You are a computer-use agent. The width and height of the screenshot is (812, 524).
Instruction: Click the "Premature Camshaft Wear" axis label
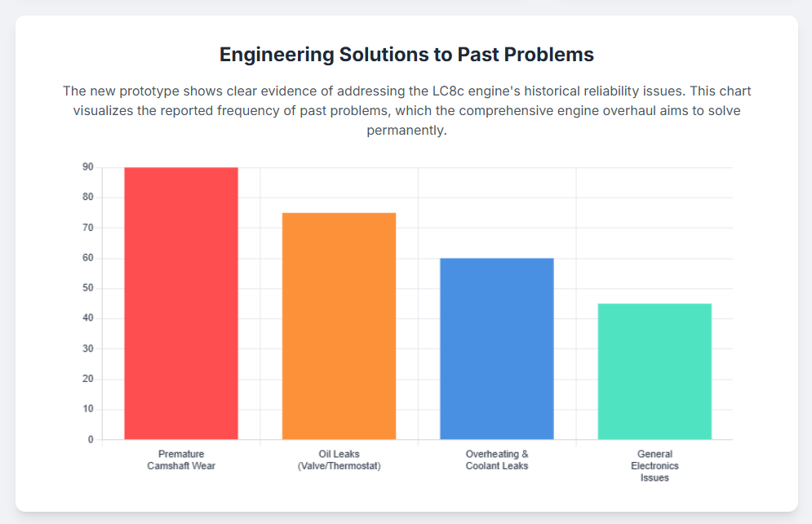(181, 460)
